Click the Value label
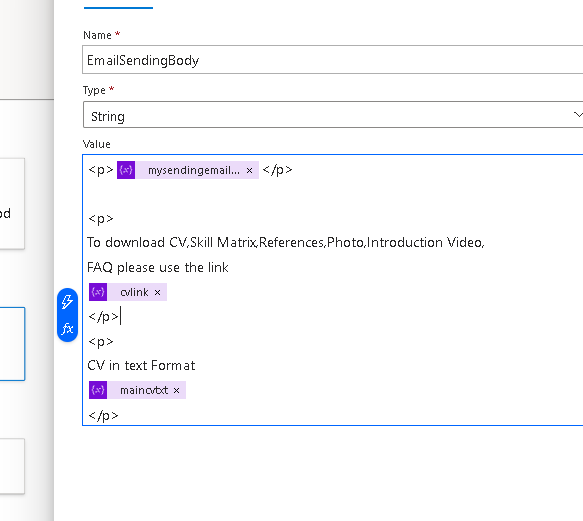 (97, 144)
